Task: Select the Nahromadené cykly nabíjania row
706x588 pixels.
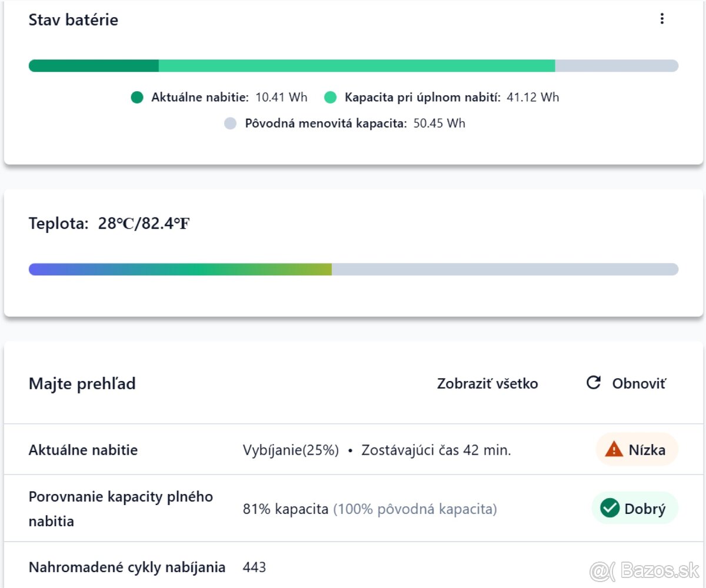Action: click(x=127, y=567)
